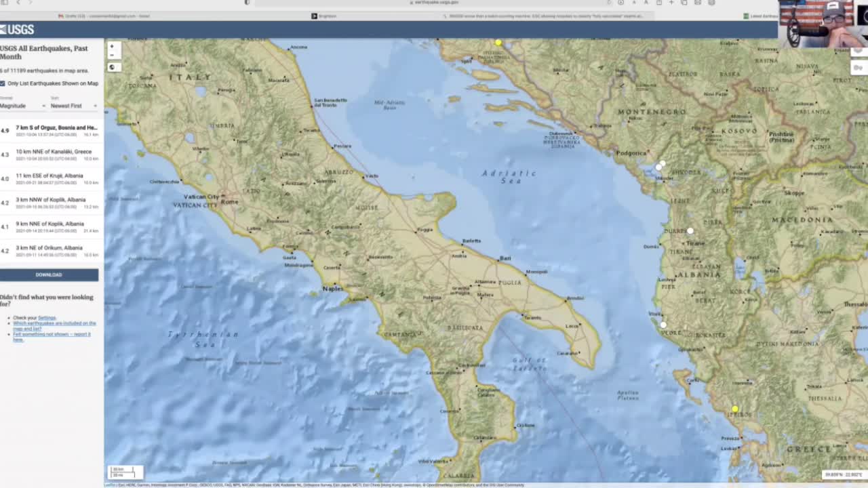Click the map scale bar indicator
868x488 pixels.
point(125,471)
